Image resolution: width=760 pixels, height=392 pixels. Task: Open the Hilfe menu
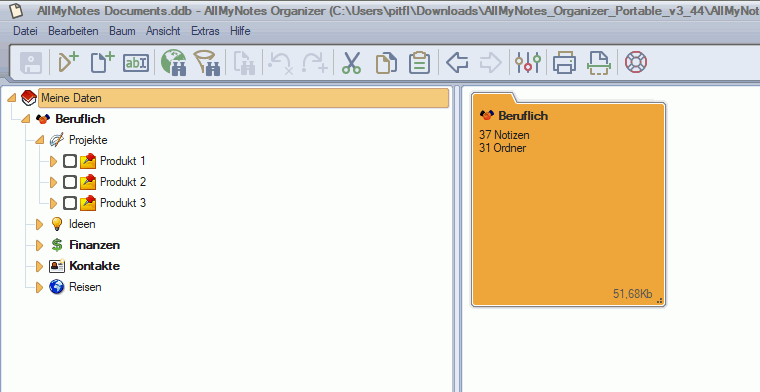click(x=240, y=31)
